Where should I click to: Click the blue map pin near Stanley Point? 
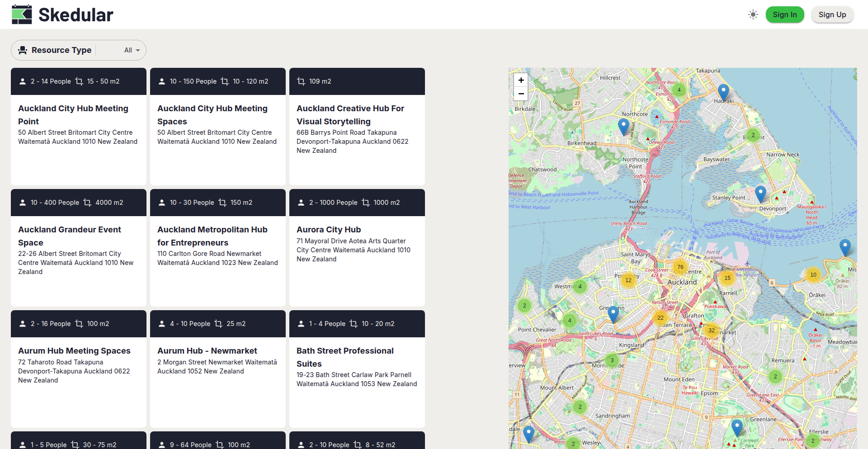point(760,194)
